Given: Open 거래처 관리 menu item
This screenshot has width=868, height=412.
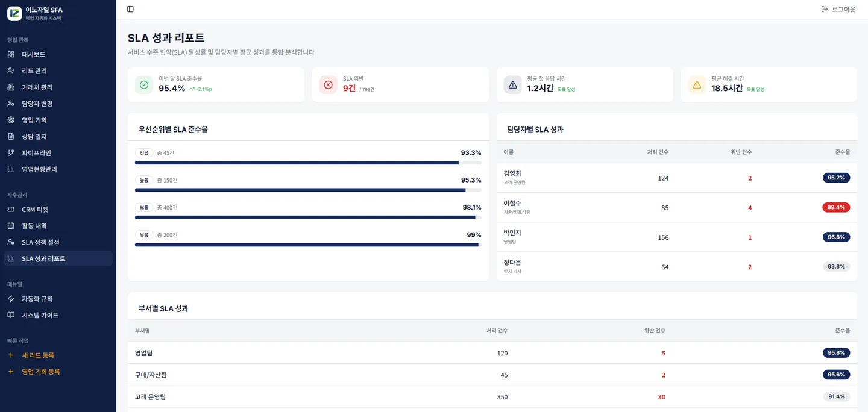Looking at the screenshot, I should [x=58, y=87].
